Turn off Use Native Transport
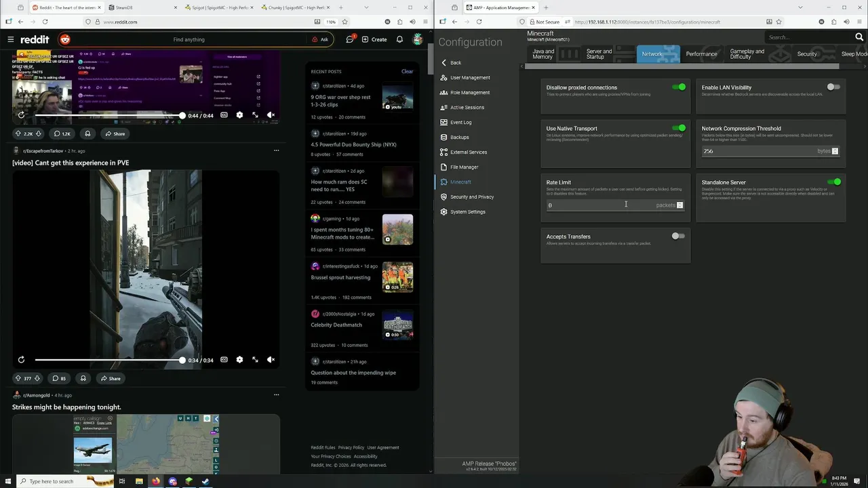Screen dimensions: 868x488 pyautogui.click(x=679, y=127)
